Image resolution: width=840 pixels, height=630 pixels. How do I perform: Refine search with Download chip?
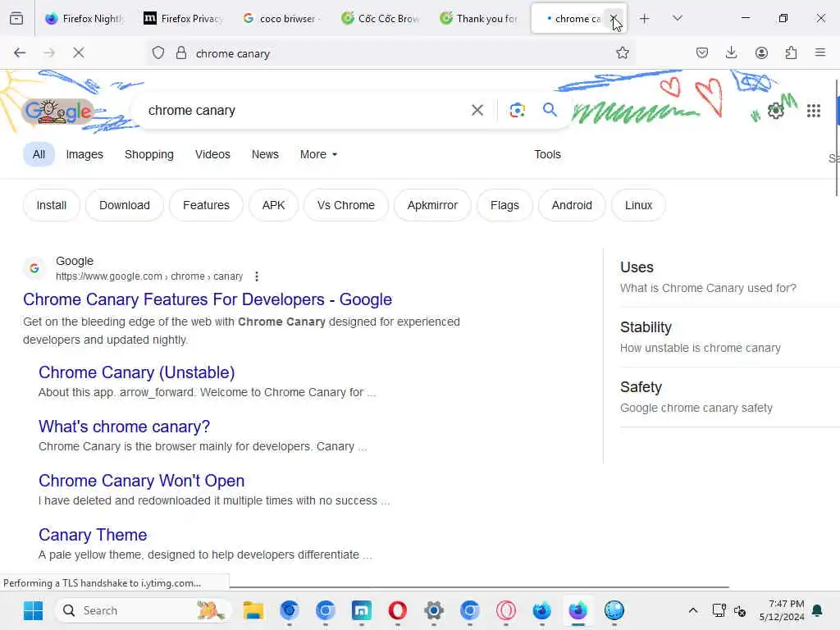click(x=125, y=205)
